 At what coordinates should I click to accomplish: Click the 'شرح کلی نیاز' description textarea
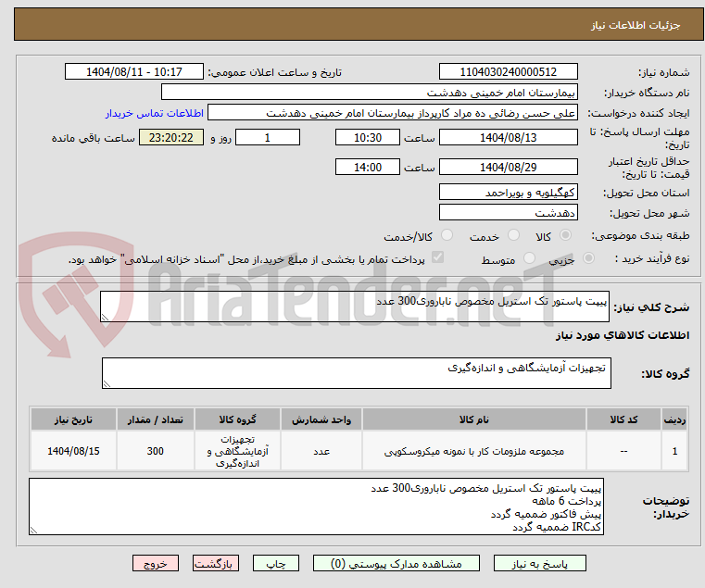coord(355,307)
